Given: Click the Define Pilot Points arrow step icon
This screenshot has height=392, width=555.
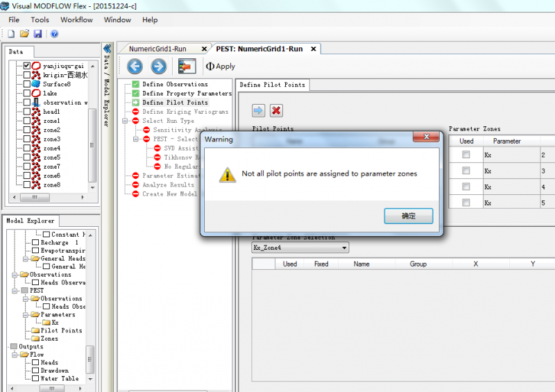Looking at the screenshot, I should coord(135,103).
